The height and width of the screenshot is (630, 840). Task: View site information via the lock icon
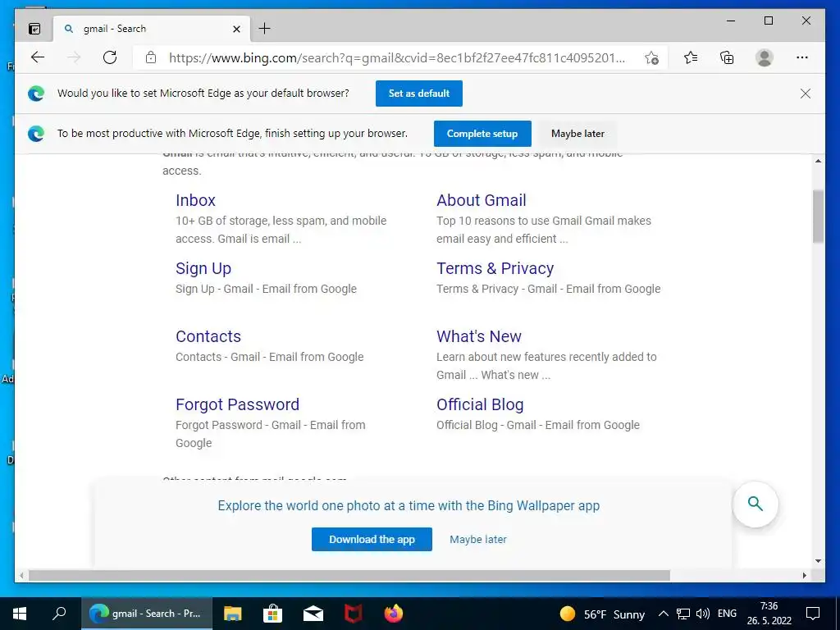coord(151,57)
